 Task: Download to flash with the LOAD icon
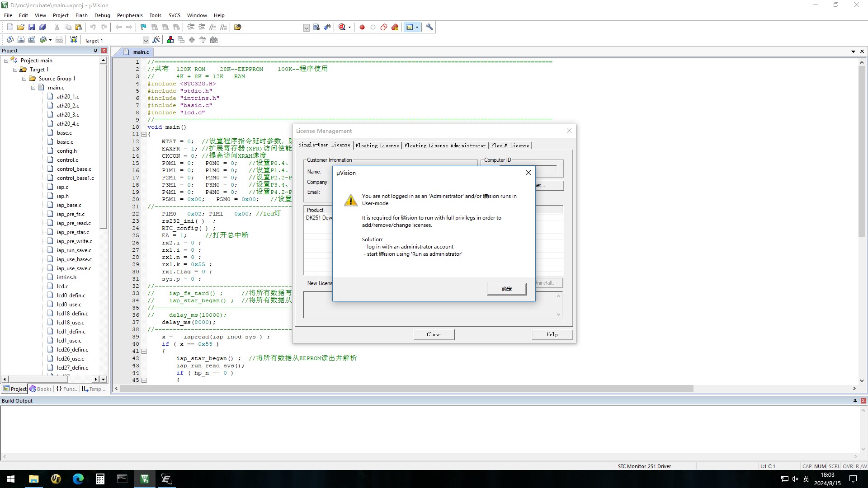[74, 40]
